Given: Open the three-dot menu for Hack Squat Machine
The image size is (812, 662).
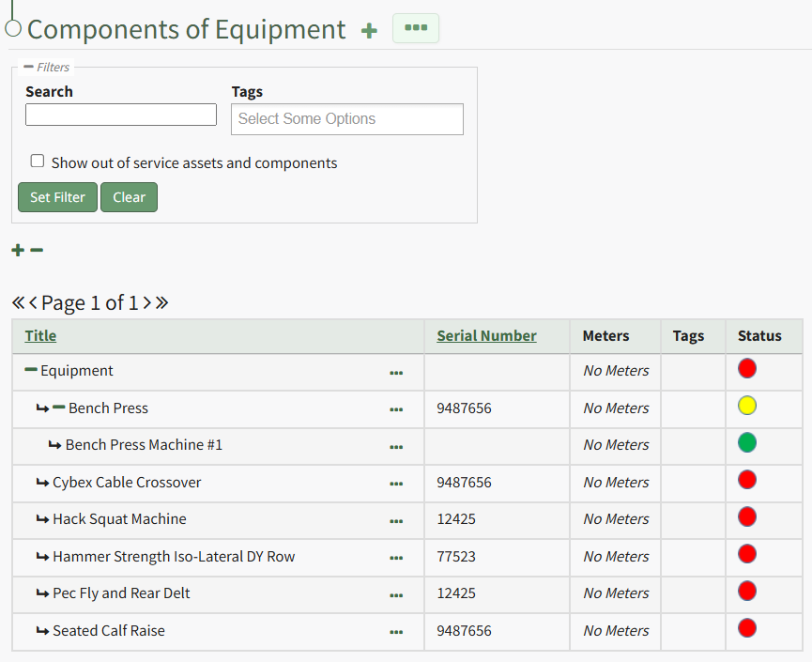Looking at the screenshot, I should click(396, 520).
